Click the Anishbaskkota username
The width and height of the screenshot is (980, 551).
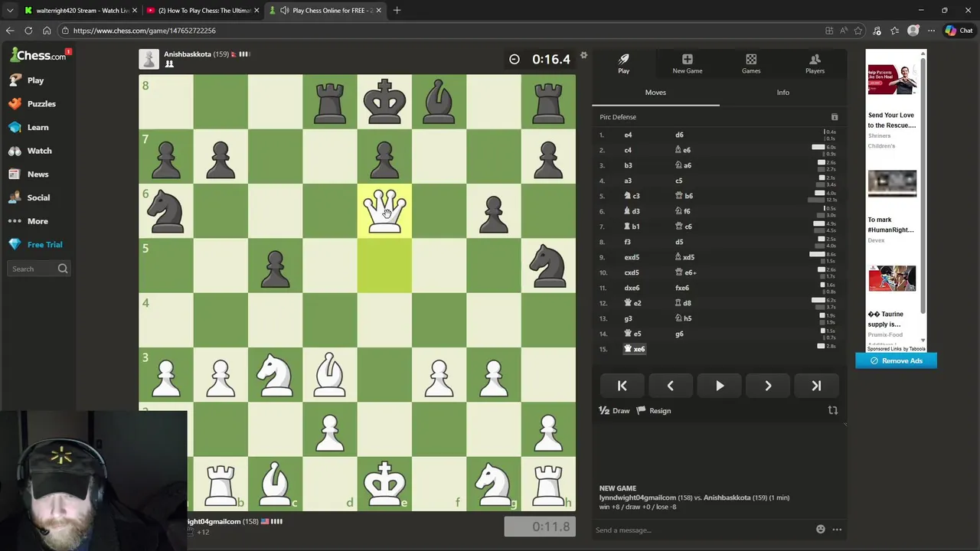tap(188, 54)
